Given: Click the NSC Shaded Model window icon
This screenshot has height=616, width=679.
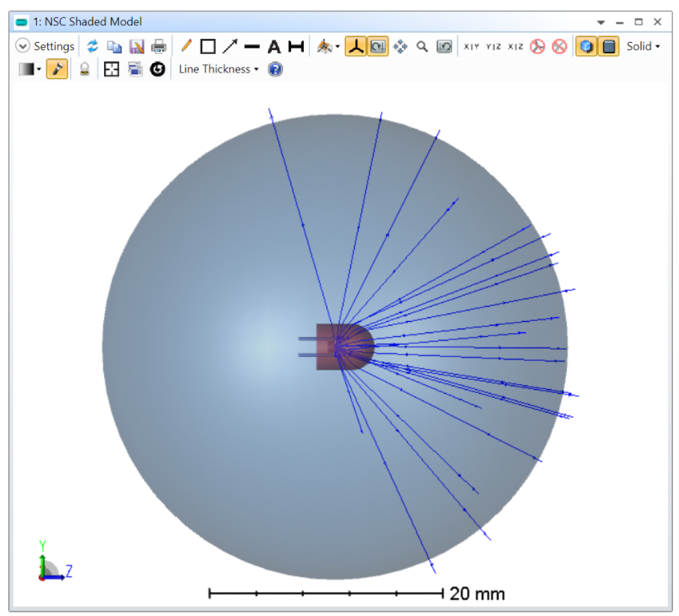Looking at the screenshot, I should [x=21, y=22].
